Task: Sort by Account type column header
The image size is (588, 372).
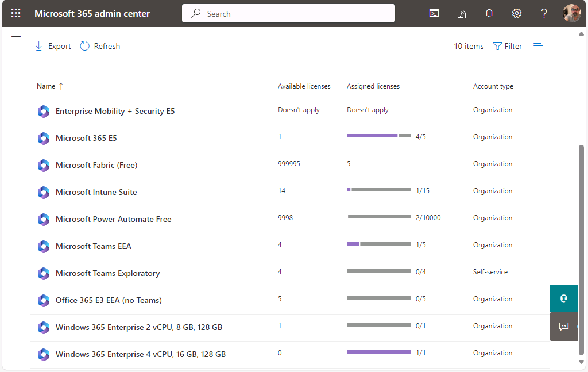Action: point(493,86)
